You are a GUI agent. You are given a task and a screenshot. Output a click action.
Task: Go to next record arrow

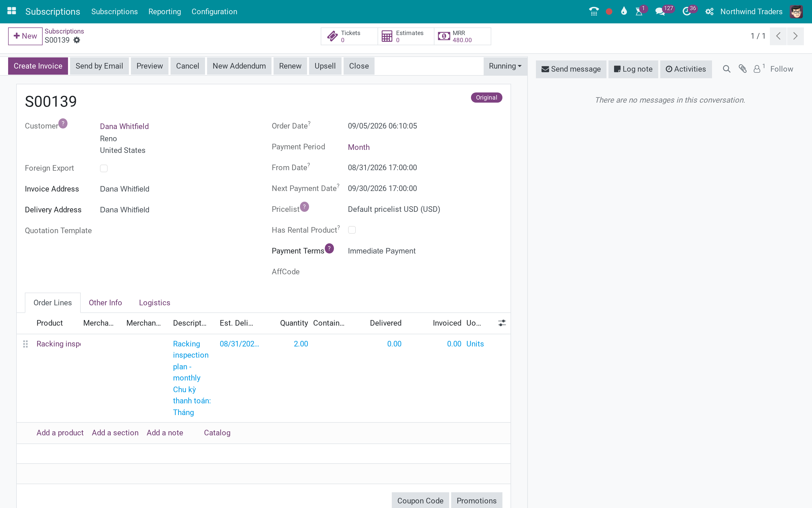pos(795,36)
